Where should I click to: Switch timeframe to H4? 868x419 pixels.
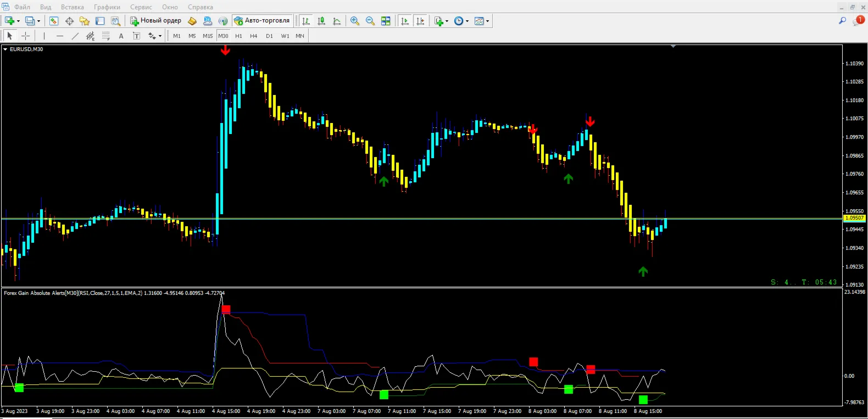(x=253, y=36)
